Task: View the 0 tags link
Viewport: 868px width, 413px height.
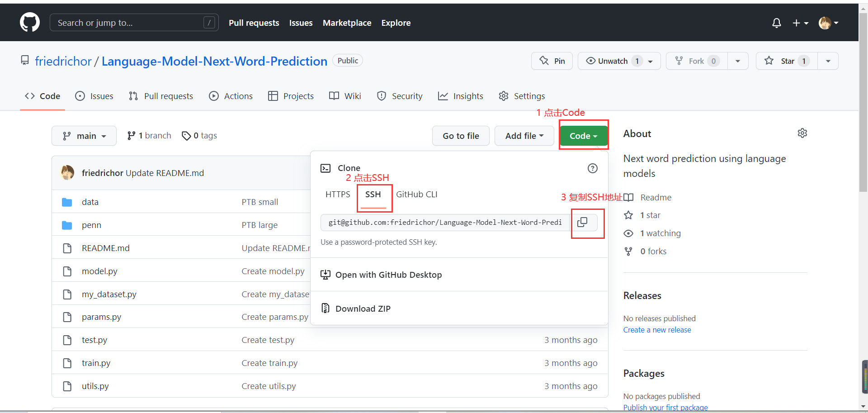Action: (x=199, y=136)
